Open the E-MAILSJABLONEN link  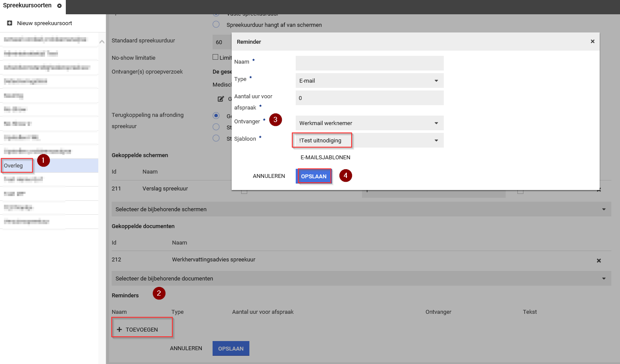click(325, 158)
